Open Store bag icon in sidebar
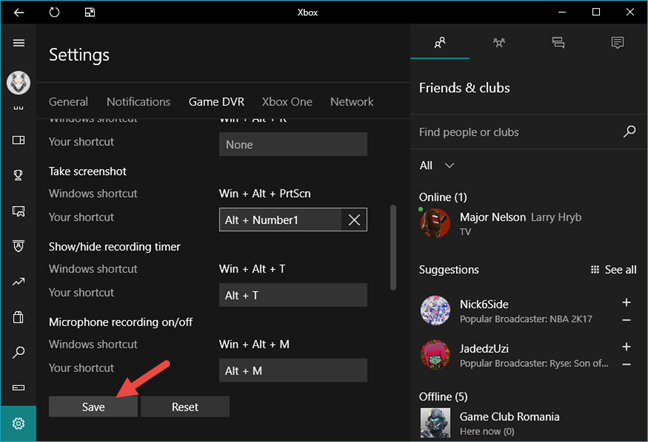648x442 pixels. (18, 317)
